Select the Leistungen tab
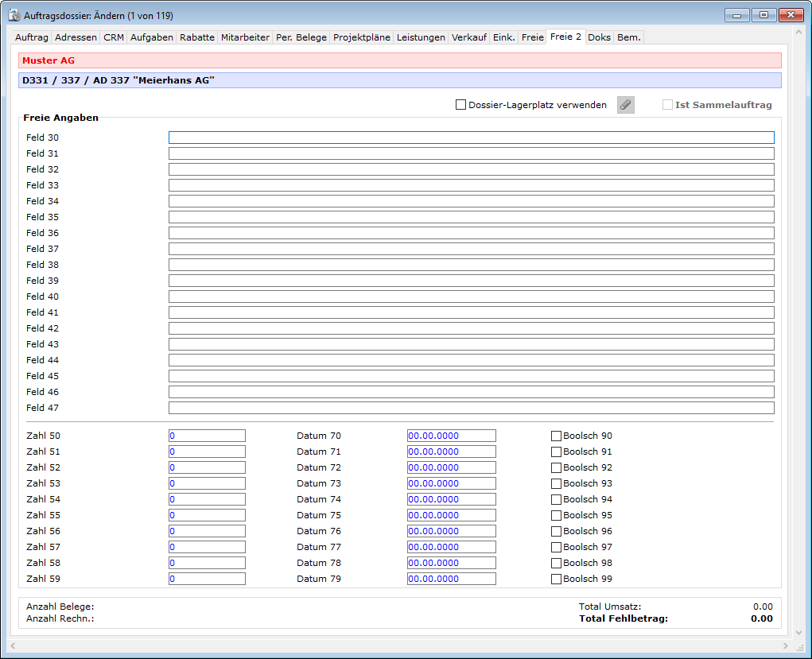The height and width of the screenshot is (659, 812). (421, 37)
